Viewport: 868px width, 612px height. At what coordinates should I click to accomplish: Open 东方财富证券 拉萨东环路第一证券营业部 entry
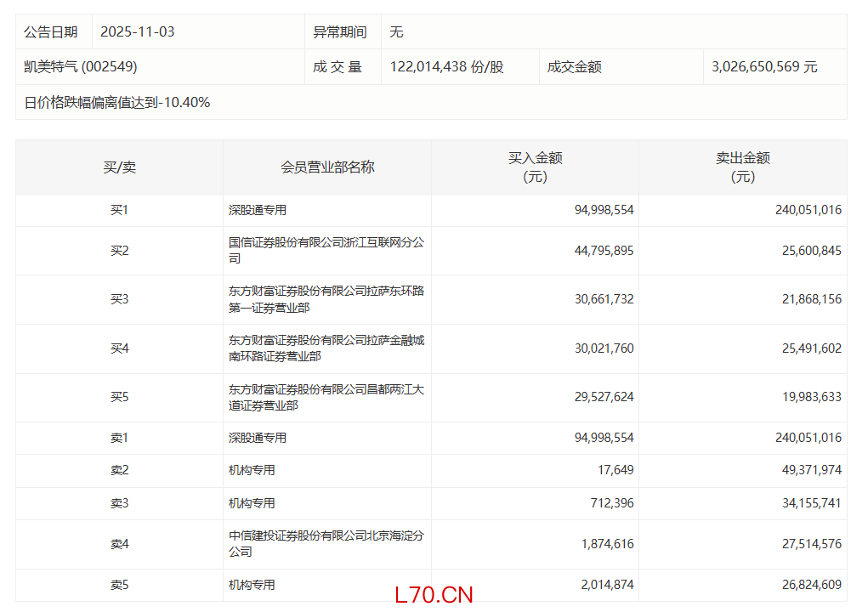326,299
